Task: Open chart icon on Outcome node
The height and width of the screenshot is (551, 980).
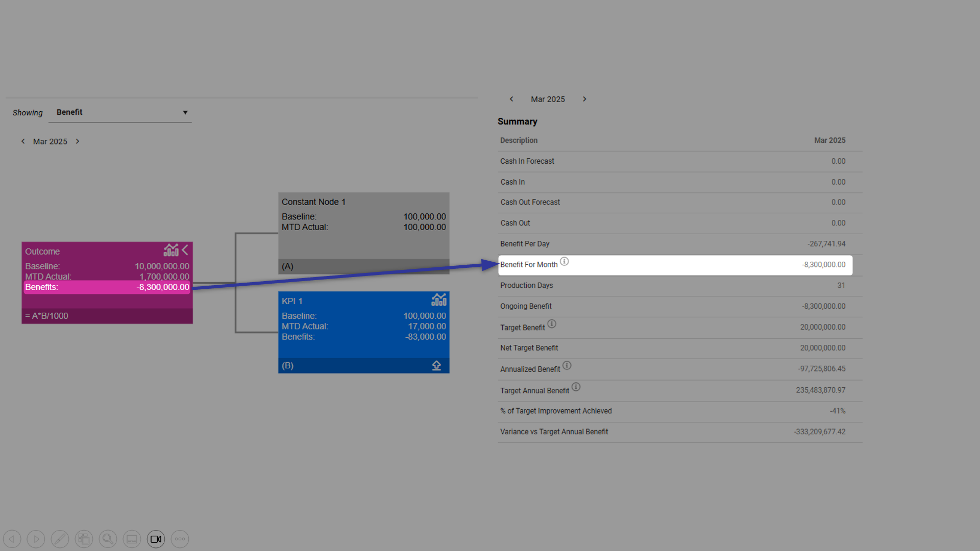Action: [171, 250]
